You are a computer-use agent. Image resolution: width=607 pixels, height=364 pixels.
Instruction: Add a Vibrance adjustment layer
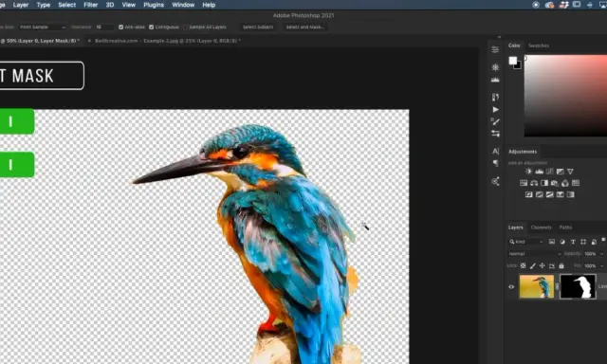(x=570, y=172)
